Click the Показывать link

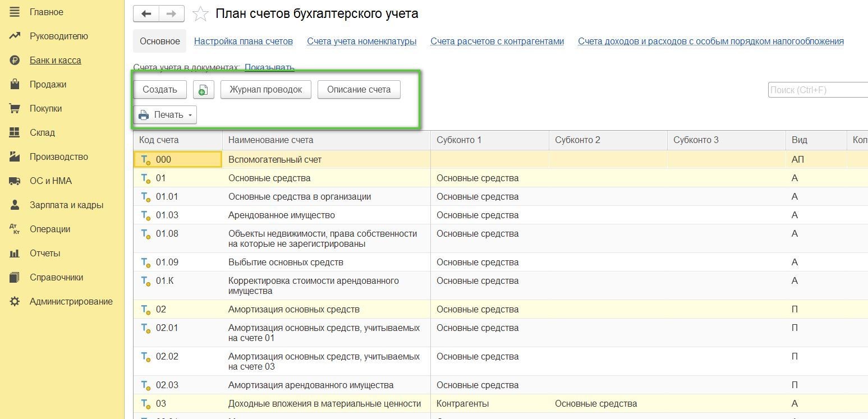click(269, 68)
